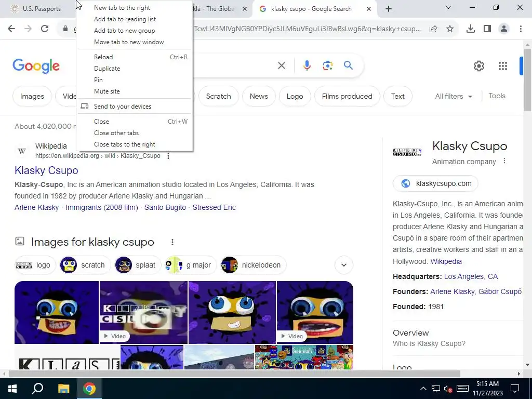Viewport: 532px width, 399px height.
Task: Open the tab search dropdown chevron
Action: (448, 7)
